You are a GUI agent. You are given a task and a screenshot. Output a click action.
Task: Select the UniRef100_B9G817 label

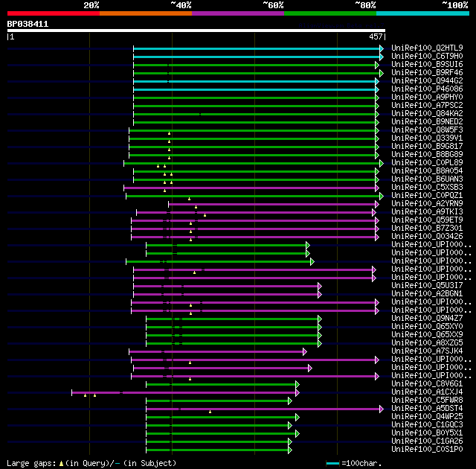coord(427,147)
